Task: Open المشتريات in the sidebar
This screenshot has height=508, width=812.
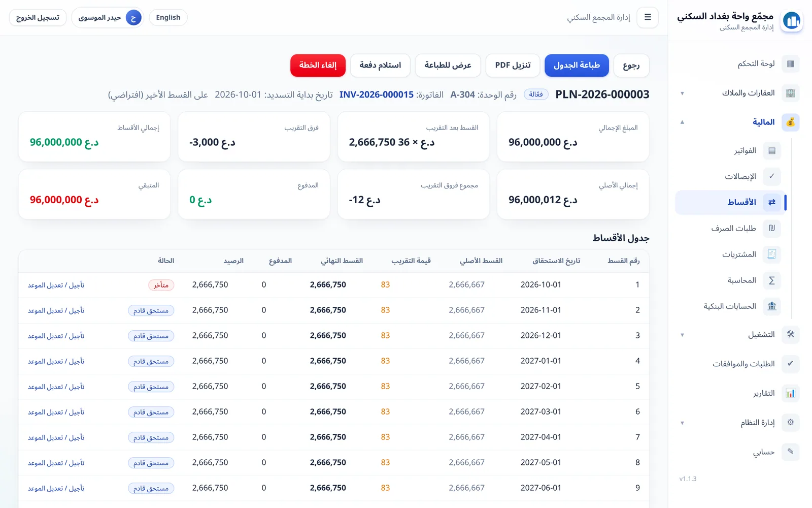Action: [x=731, y=255]
